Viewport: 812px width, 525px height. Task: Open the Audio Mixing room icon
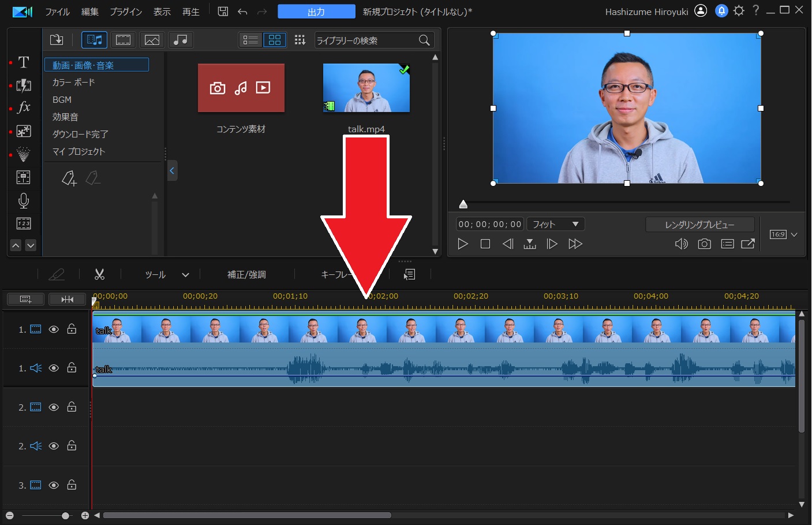coord(24,177)
